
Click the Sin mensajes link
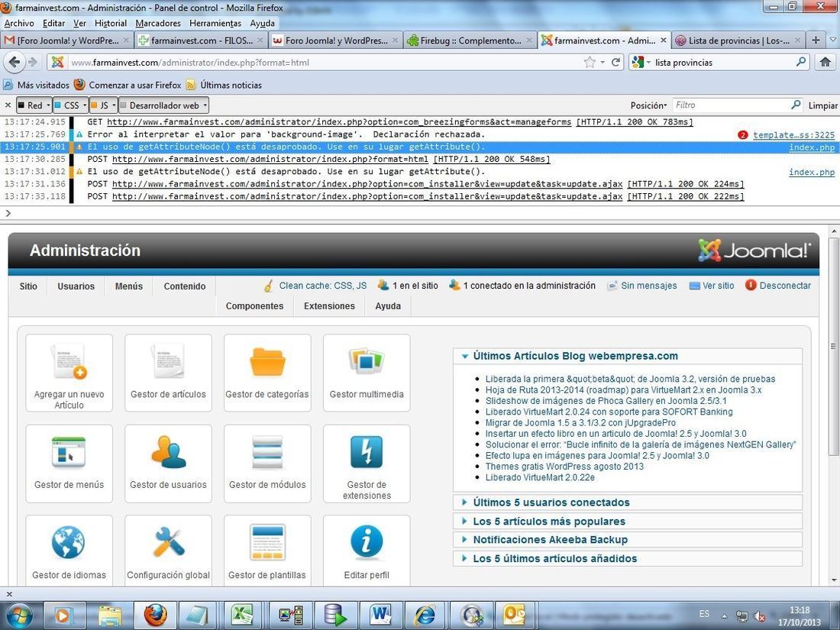(x=649, y=286)
